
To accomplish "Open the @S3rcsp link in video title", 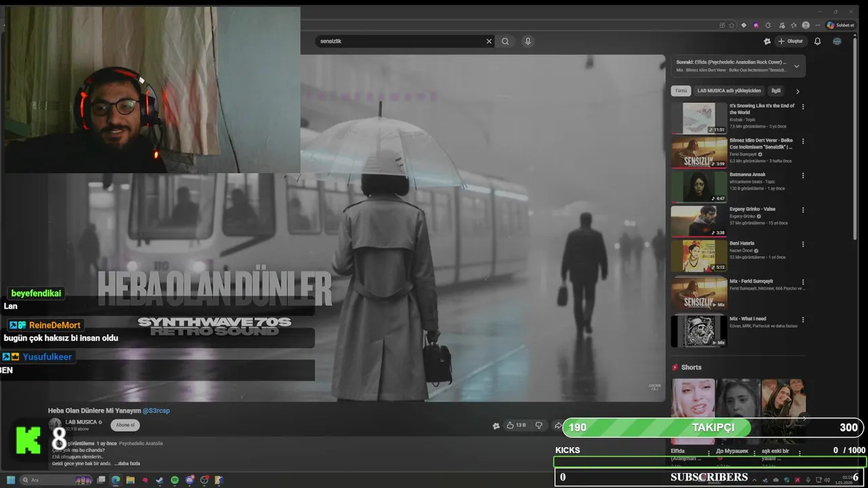I will 156,411.
